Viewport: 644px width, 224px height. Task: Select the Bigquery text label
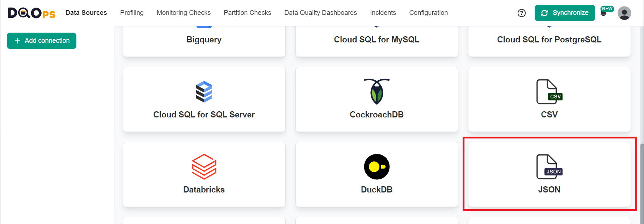[x=204, y=40]
